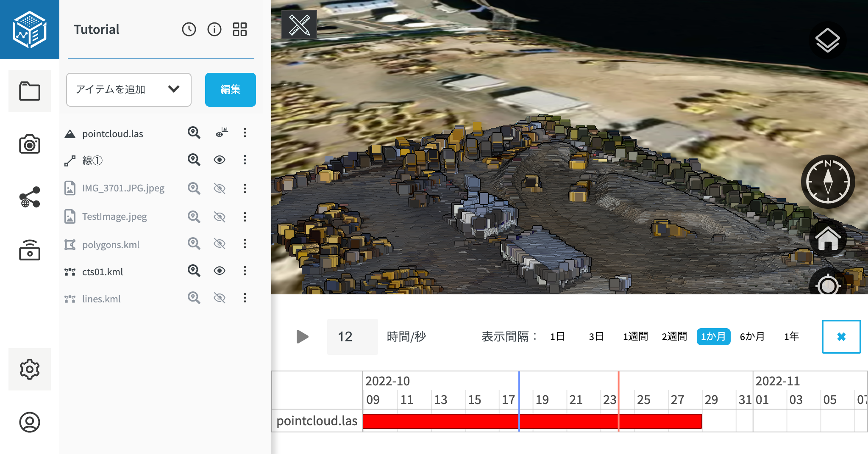Show project info for Tutorial
Image resolution: width=868 pixels, height=454 pixels.
pyautogui.click(x=214, y=29)
